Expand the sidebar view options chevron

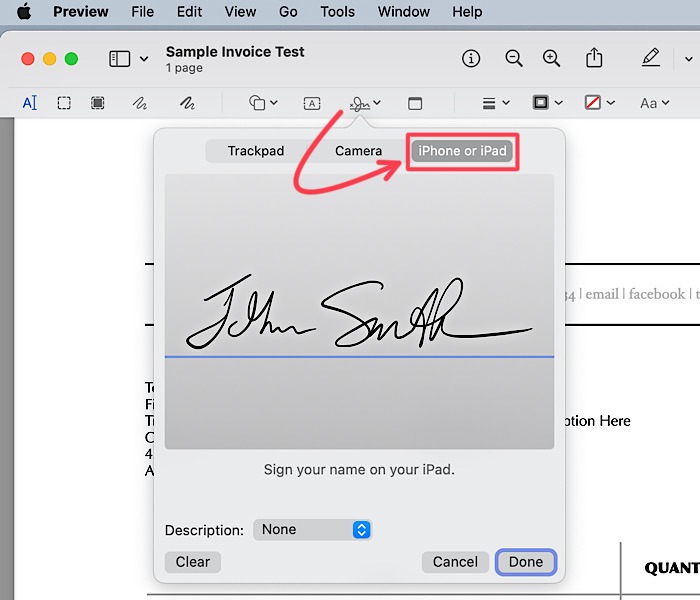[x=144, y=59]
